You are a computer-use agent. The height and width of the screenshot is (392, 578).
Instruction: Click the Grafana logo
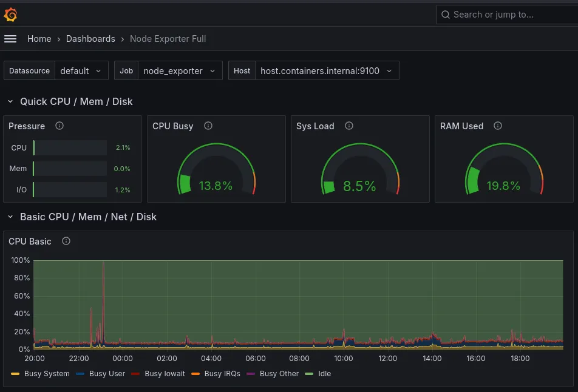tap(10, 14)
